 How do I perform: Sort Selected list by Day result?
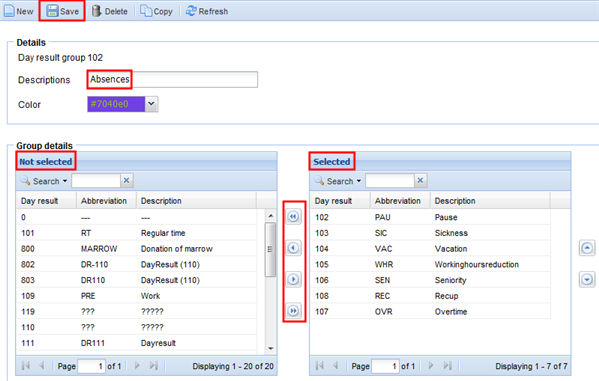(x=340, y=201)
